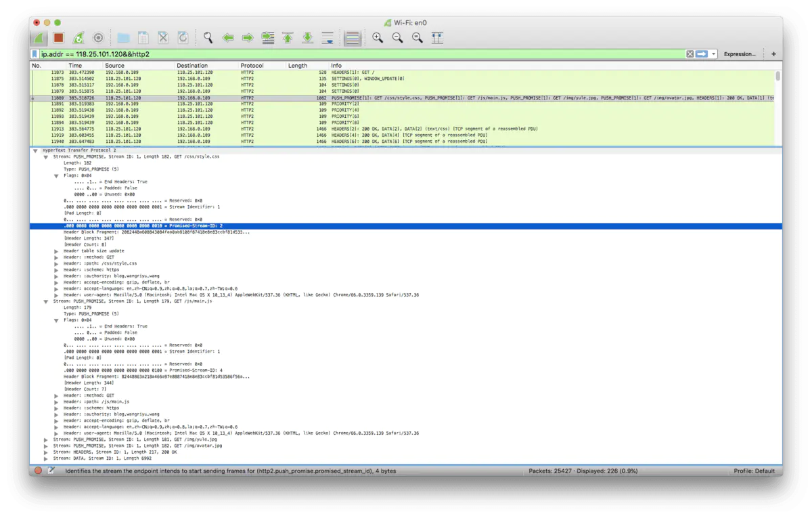Screen dimensions: 812x518
Task: Save the capture file icon
Action: coord(143,39)
